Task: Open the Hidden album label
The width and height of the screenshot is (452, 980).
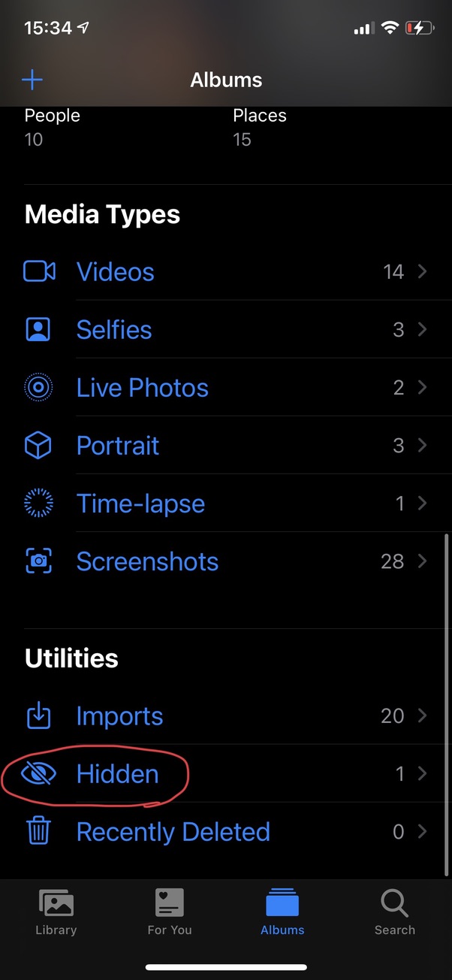Action: [118, 774]
